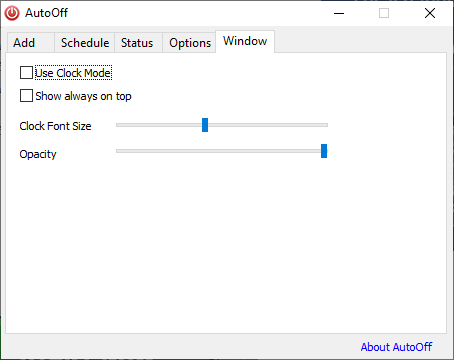This screenshot has height=360, width=454.
Task: Go to the Status tab
Action: point(138,43)
